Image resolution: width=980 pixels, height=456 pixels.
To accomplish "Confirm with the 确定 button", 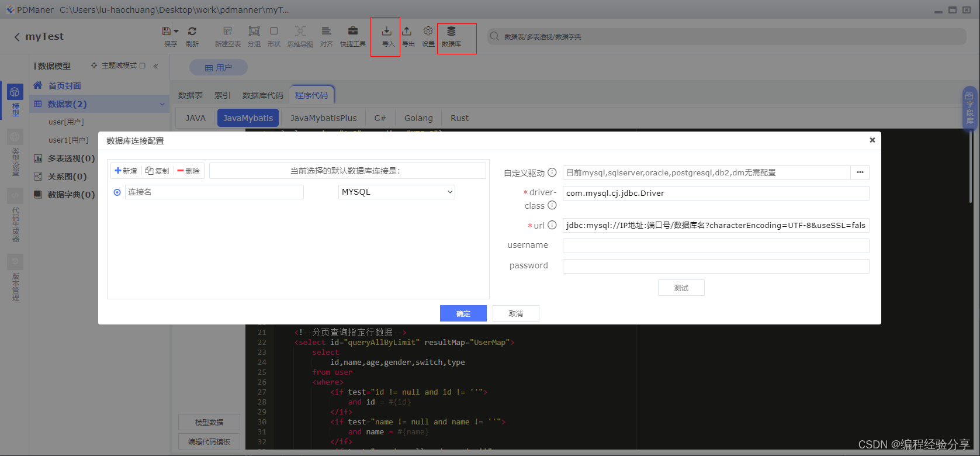I will (x=463, y=313).
